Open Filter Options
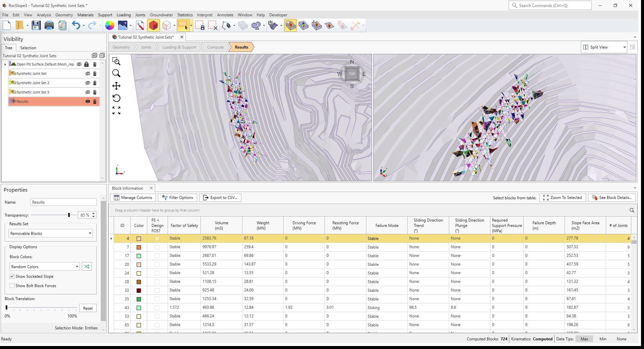The image size is (644, 349). (x=178, y=198)
